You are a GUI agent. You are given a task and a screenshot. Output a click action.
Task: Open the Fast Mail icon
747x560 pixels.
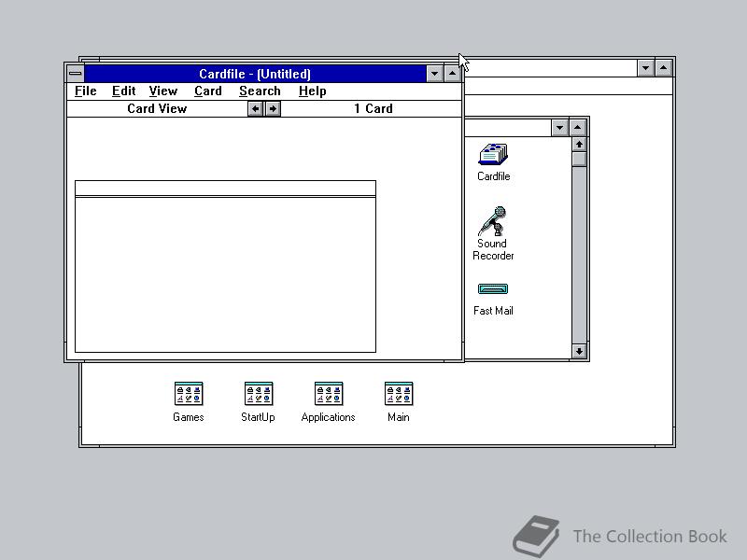coord(493,299)
